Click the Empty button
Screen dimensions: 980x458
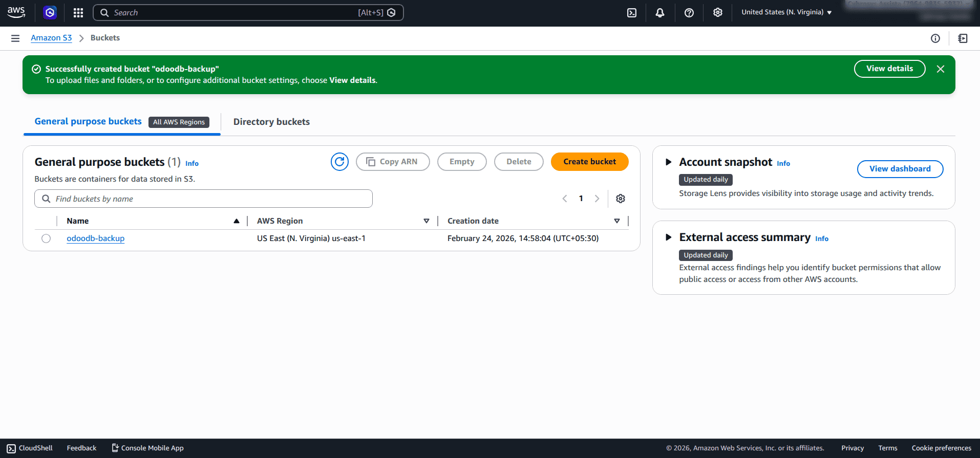point(462,162)
